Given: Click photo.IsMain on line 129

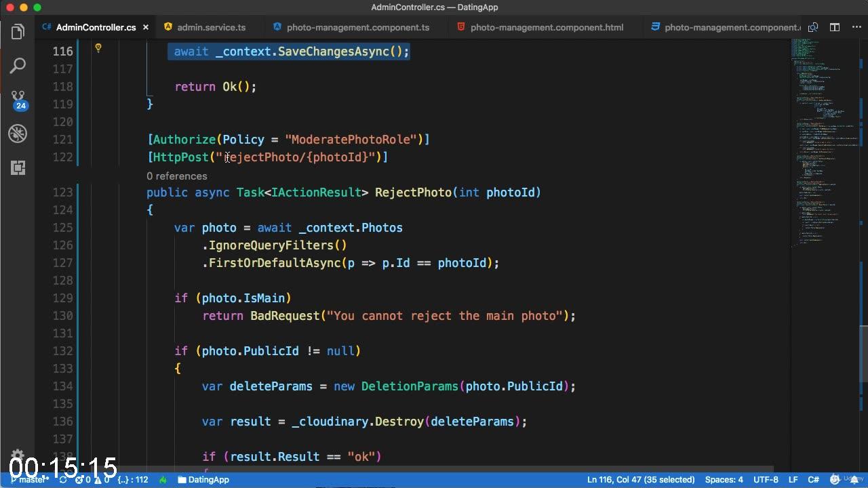Looking at the screenshot, I should click(243, 298).
